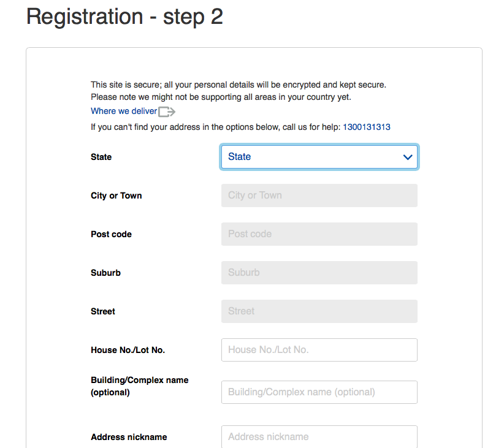Click the Street field label

[103, 311]
